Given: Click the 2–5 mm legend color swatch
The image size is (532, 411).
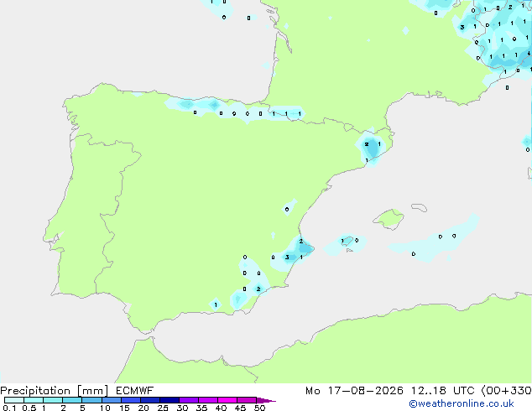Looking at the screenshot, I should 72,400.
